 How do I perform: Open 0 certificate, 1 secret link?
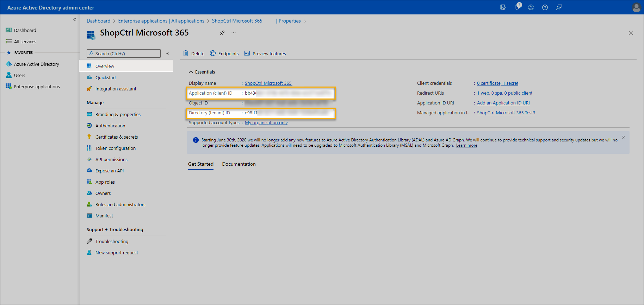tap(497, 83)
